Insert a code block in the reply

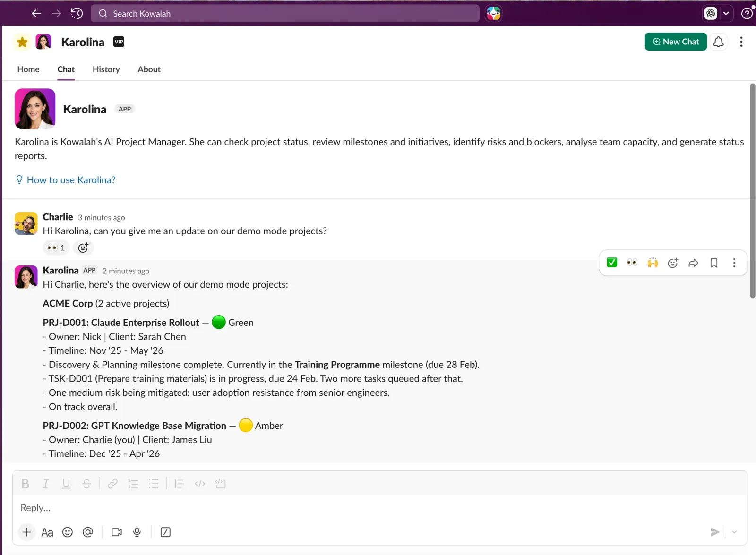coord(220,483)
